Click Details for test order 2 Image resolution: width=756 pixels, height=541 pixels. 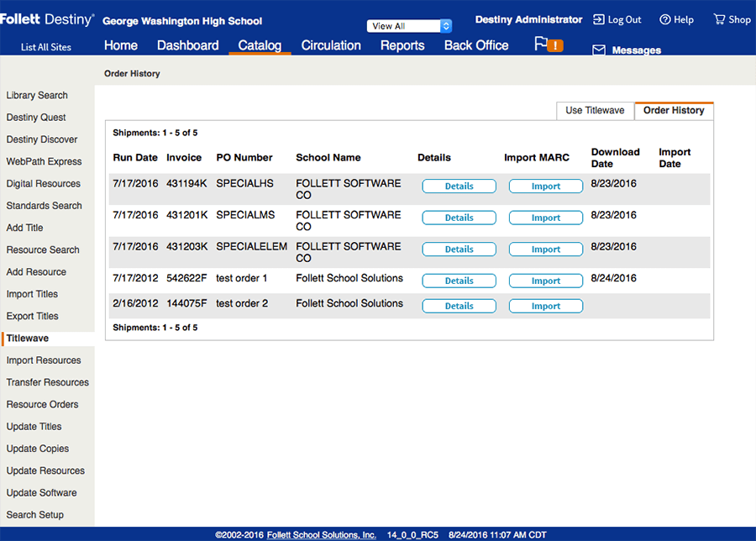[x=459, y=306]
